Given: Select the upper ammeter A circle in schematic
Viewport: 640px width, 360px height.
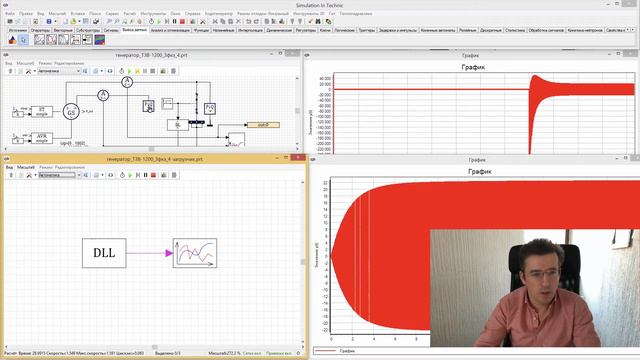Looking at the screenshot, I should (x=127, y=82).
